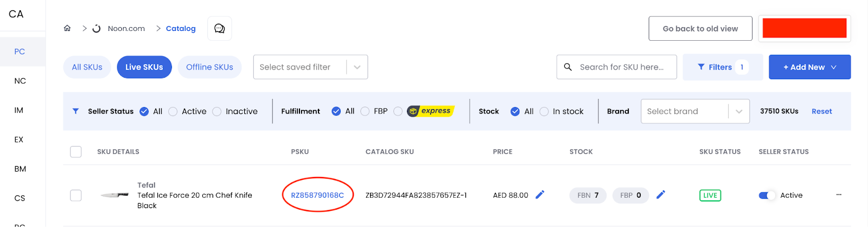
Task: Switch to the Offline SKUs tab
Action: 209,67
